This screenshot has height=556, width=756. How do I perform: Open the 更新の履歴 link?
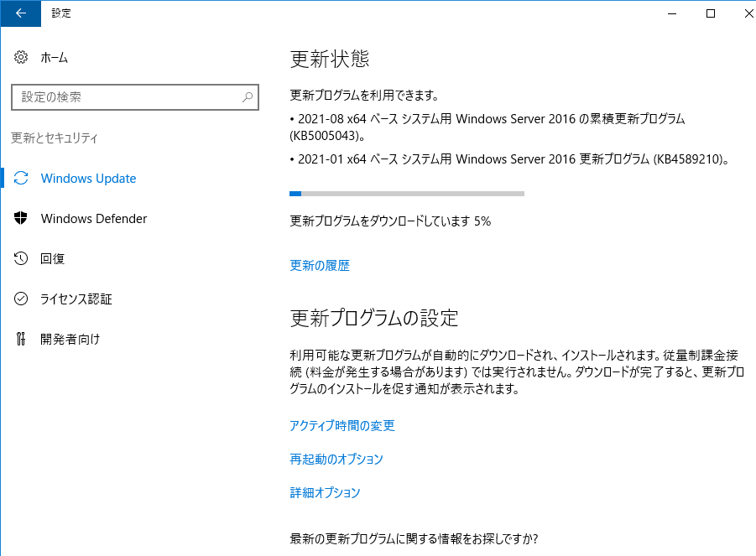click(x=320, y=266)
